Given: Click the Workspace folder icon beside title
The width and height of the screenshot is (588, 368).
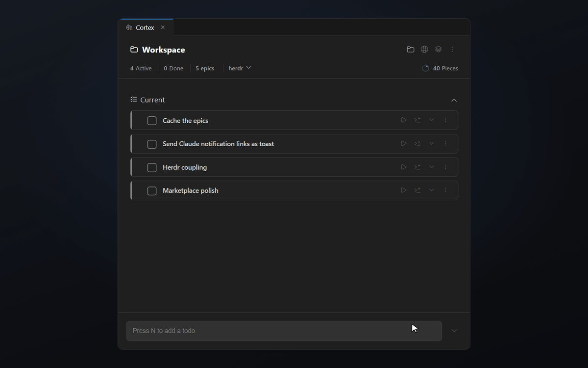Looking at the screenshot, I should (134, 50).
